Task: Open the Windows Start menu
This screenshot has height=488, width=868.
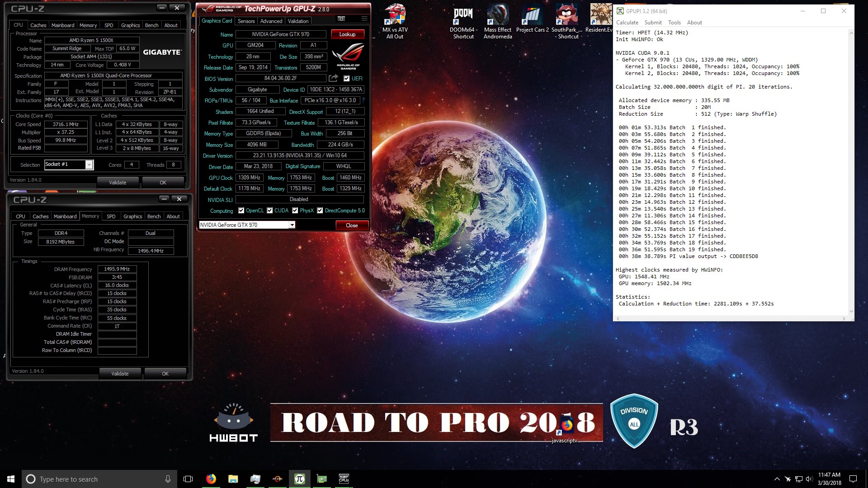Action: 11,479
